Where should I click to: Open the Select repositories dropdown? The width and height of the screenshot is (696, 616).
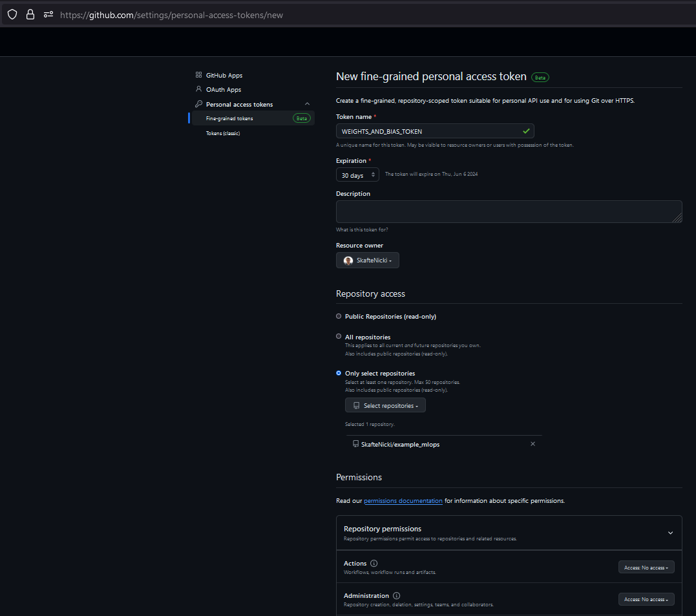point(385,405)
